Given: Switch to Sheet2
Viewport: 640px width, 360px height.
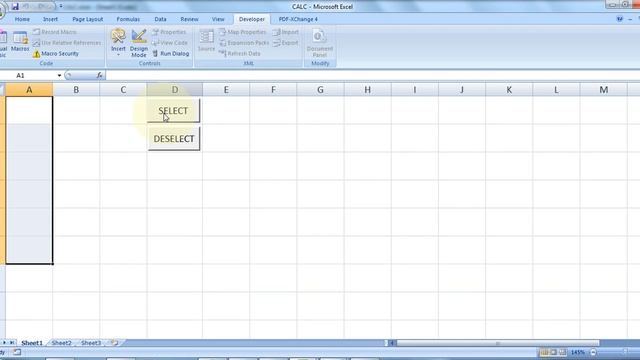Looking at the screenshot, I should (x=62, y=343).
